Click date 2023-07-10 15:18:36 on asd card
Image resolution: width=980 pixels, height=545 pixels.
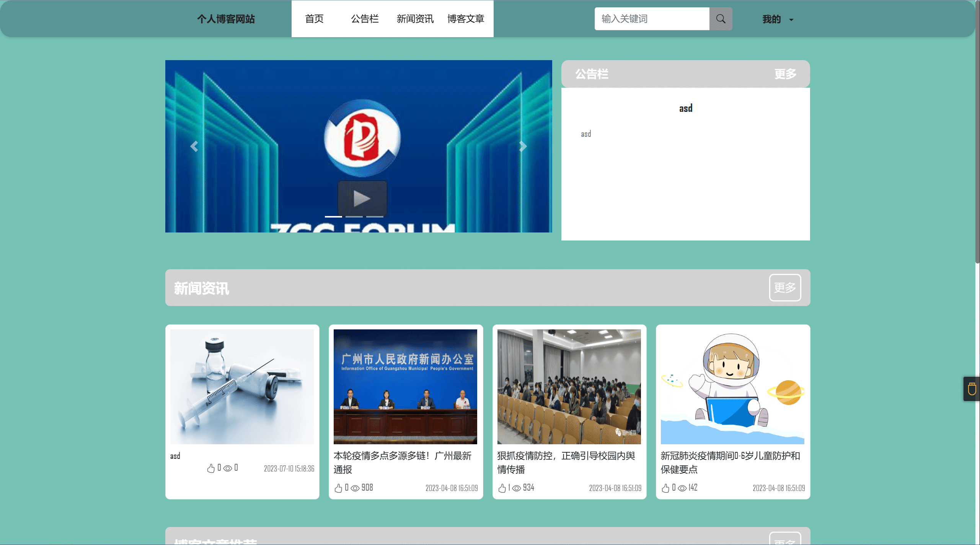tap(289, 469)
